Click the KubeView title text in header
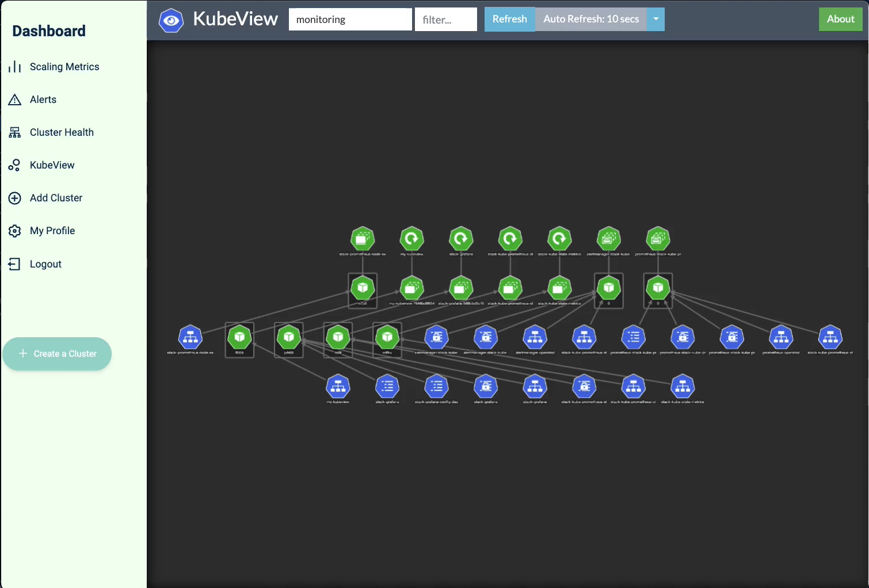This screenshot has width=869, height=588. point(235,19)
